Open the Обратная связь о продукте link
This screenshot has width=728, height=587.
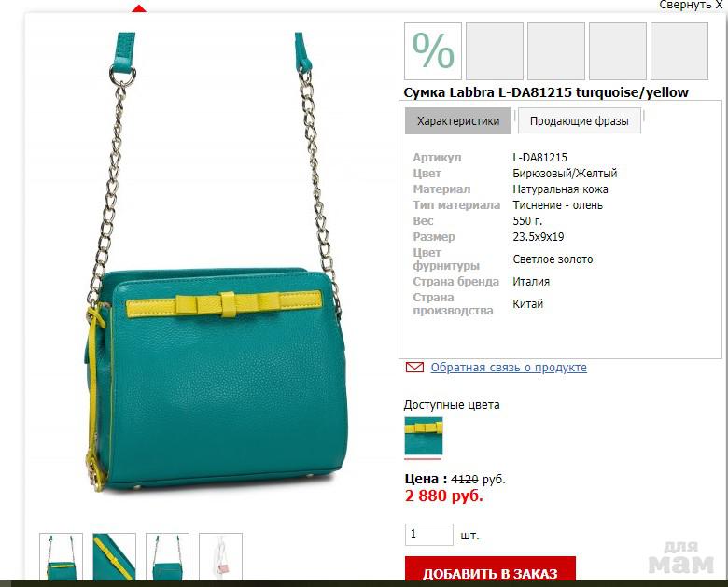[509, 368]
